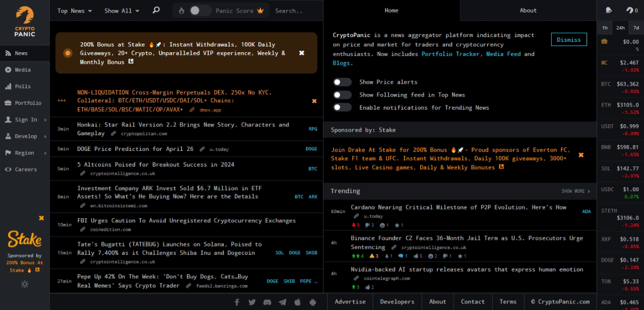
Task: Toggle notifications for Trending News
Action: click(x=342, y=108)
